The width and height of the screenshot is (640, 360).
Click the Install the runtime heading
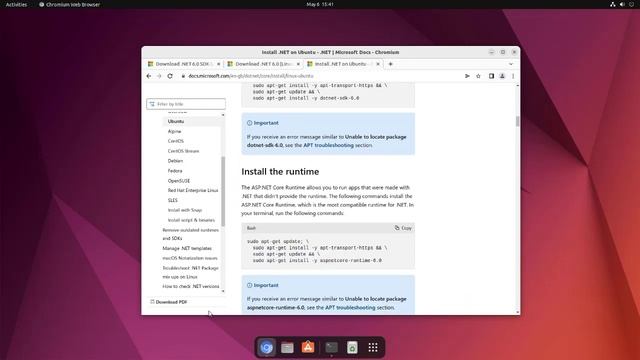pyautogui.click(x=280, y=172)
